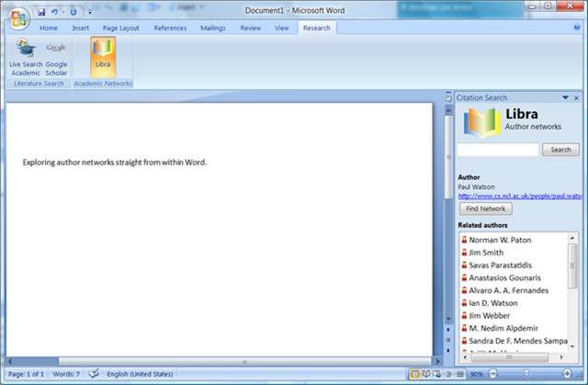Open the Office button menu

click(x=18, y=18)
